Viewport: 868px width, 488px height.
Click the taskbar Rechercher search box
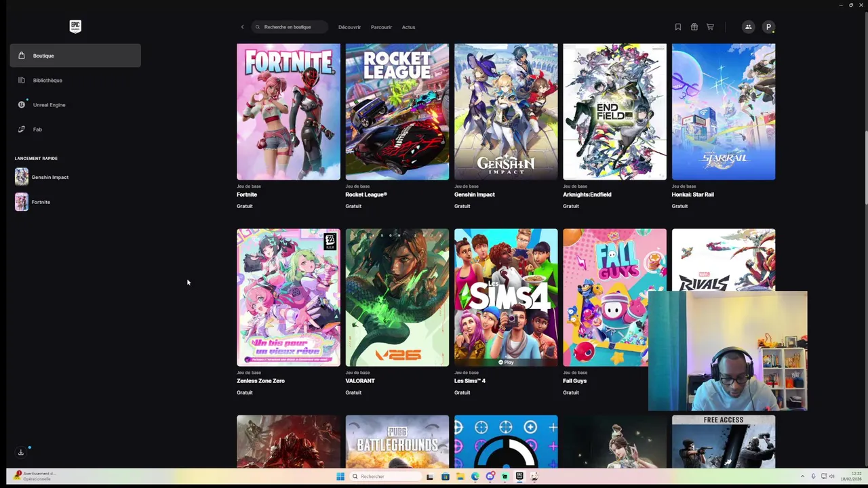[384, 476]
